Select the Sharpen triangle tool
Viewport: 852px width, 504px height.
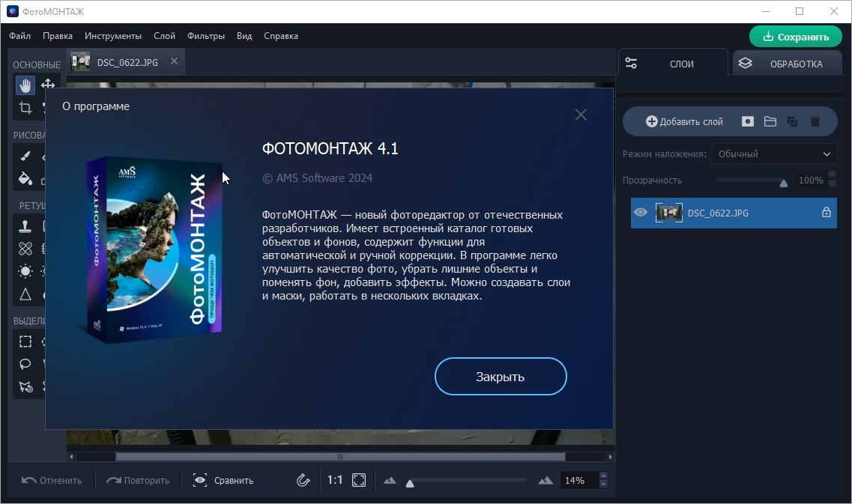[x=25, y=294]
